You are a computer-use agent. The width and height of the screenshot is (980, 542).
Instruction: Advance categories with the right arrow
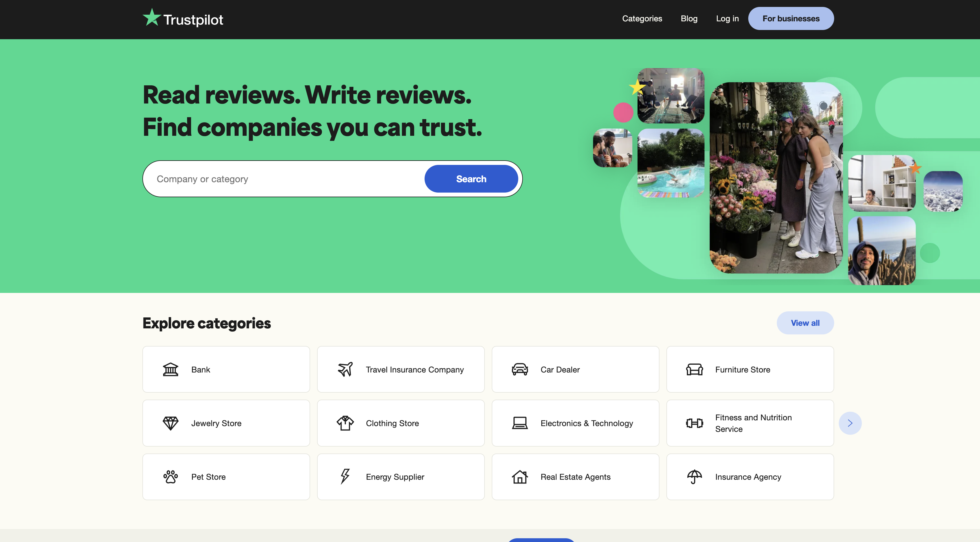[850, 423]
